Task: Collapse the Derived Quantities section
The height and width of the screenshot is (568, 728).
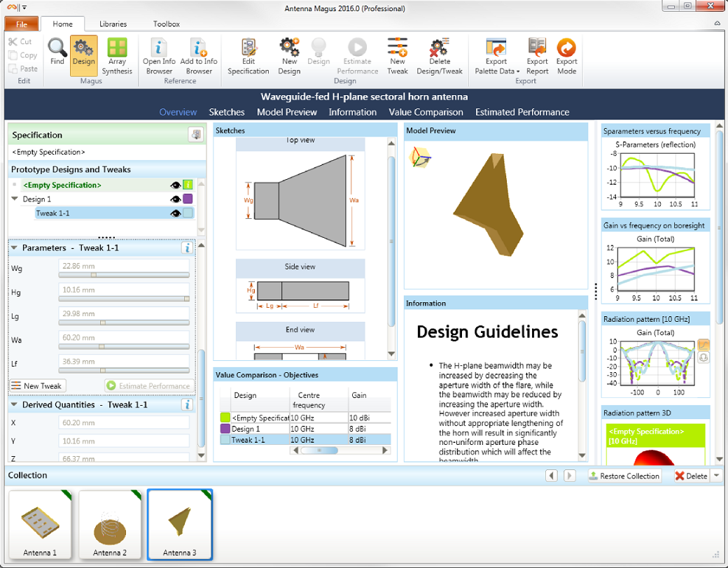Action: [15, 404]
